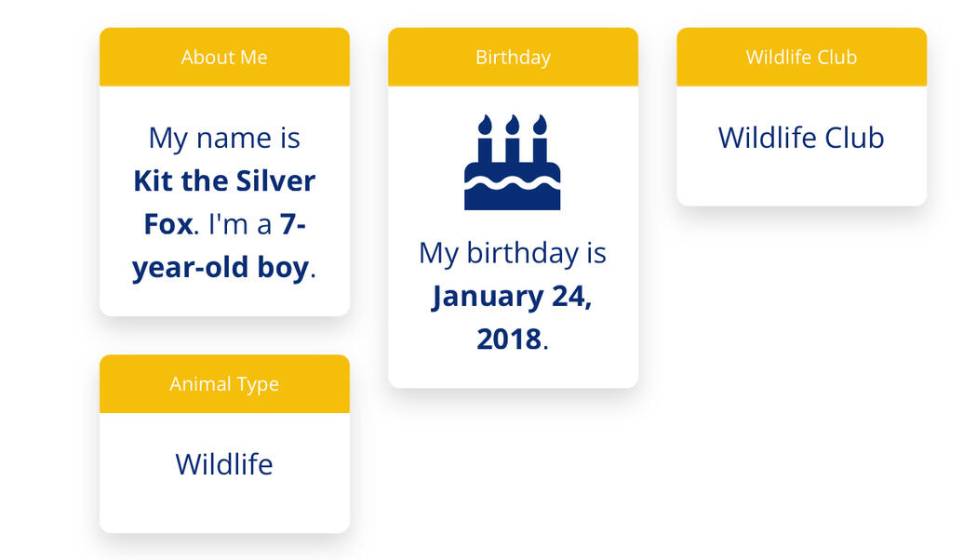Select the Birthday card header

coord(513,58)
